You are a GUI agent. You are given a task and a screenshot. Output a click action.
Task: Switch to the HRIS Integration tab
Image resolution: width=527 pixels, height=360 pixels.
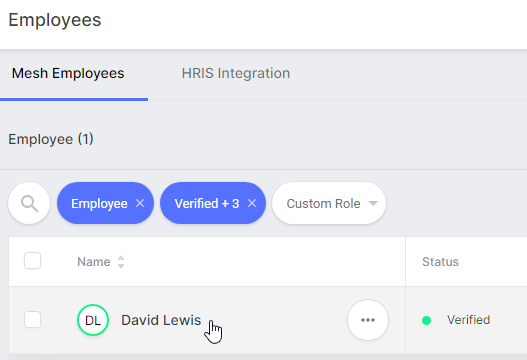click(236, 73)
